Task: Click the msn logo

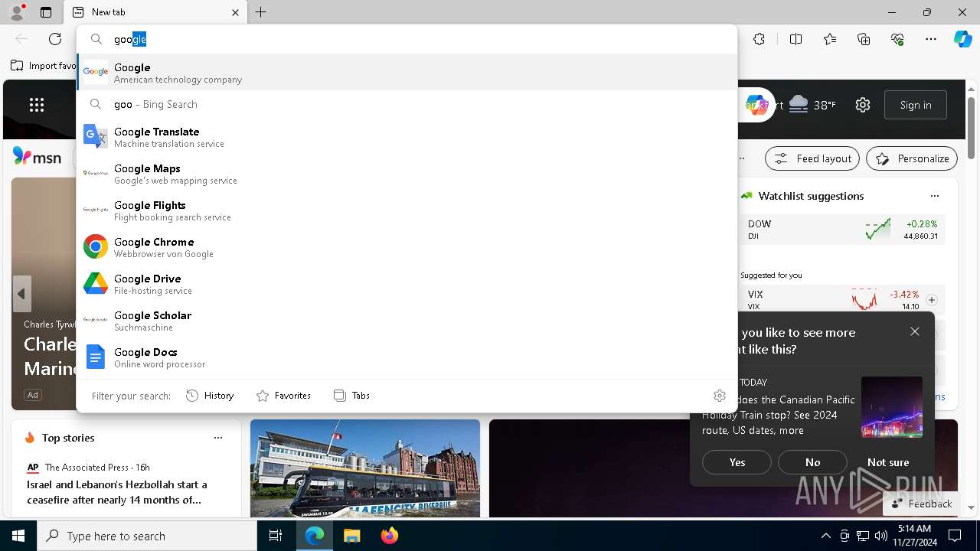Action: pyautogui.click(x=37, y=157)
